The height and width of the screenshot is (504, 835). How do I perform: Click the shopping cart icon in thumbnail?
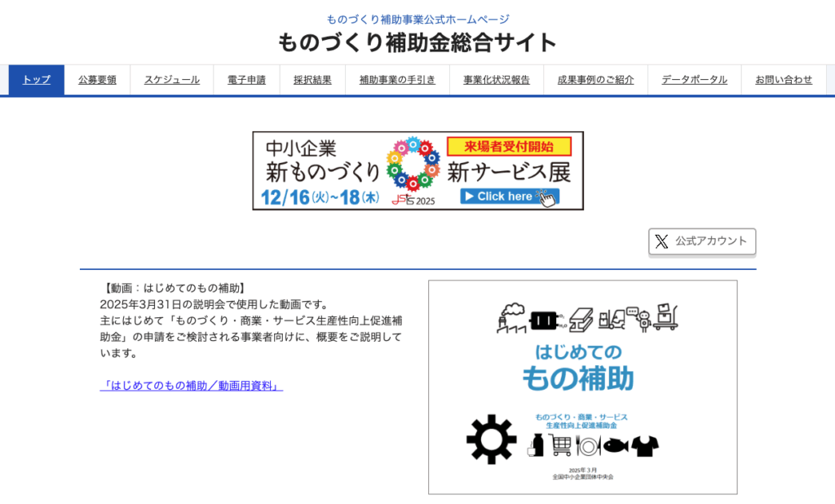561,445
